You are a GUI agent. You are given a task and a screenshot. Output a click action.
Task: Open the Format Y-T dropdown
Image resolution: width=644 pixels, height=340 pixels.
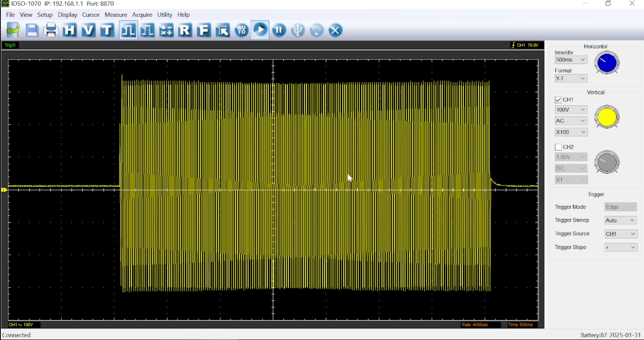pyautogui.click(x=571, y=79)
